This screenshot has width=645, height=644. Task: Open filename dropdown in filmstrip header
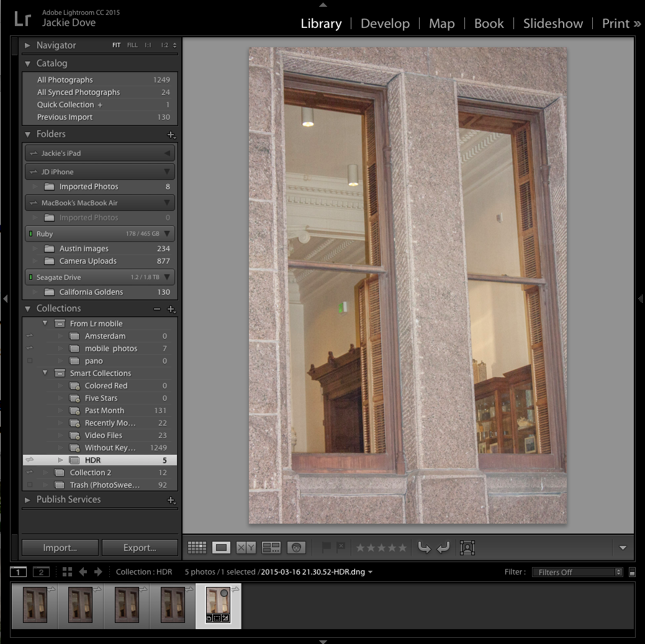(x=371, y=572)
